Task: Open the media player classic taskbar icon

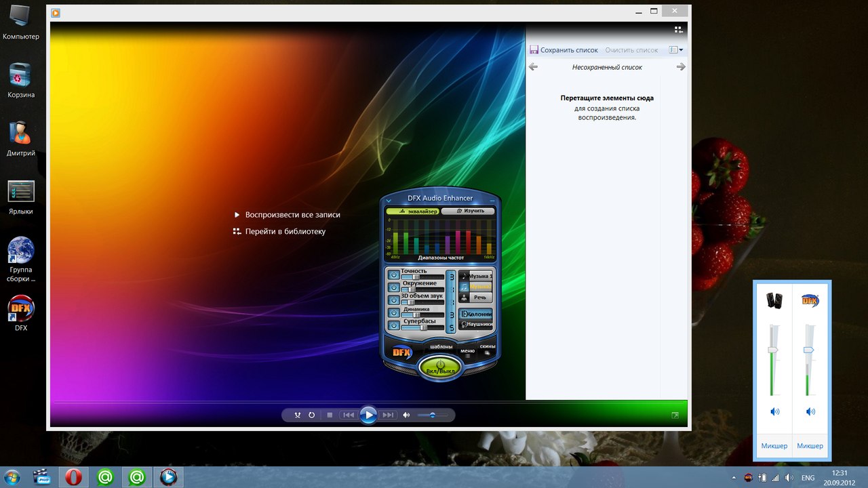Action: [x=43, y=477]
